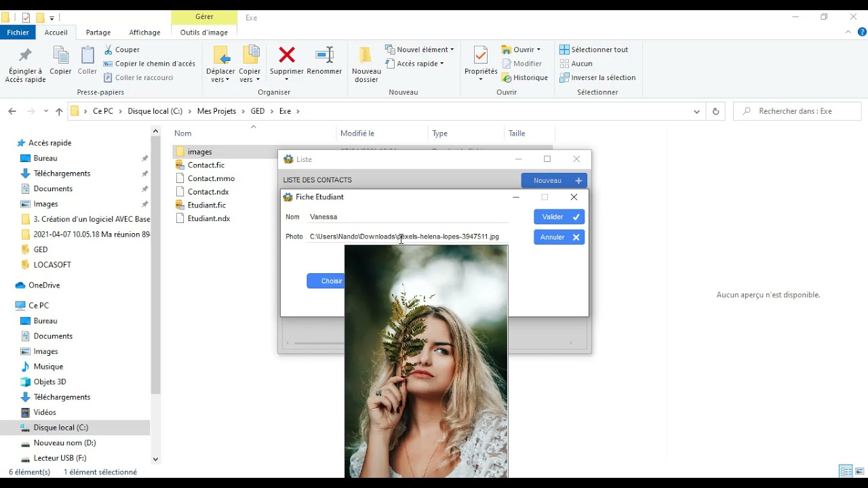Click Nom field containing Vanessa
Viewport: 868px width, 488px height.
[408, 217]
